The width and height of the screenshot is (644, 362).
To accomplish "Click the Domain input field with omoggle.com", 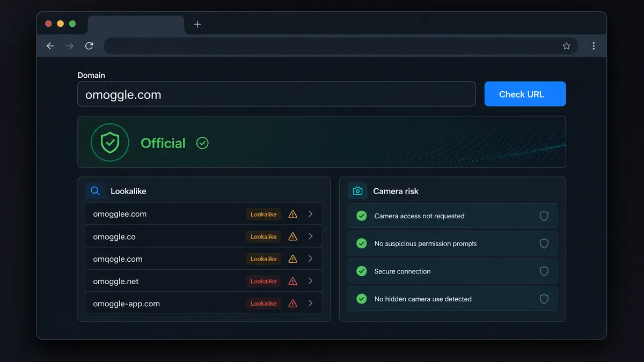I will tap(276, 94).
